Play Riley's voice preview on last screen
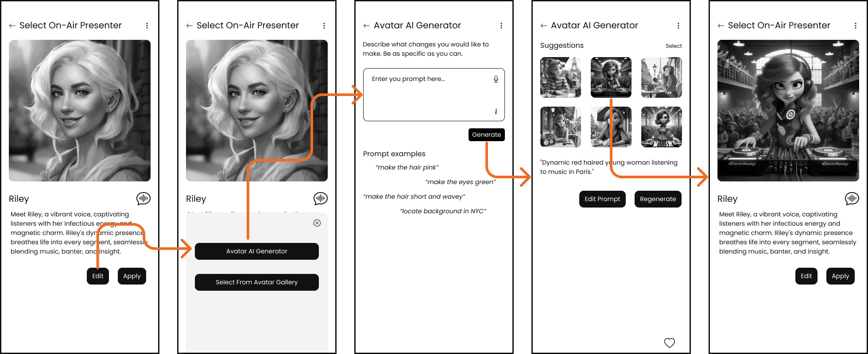Screen dimensions: 868x354 tap(852, 199)
